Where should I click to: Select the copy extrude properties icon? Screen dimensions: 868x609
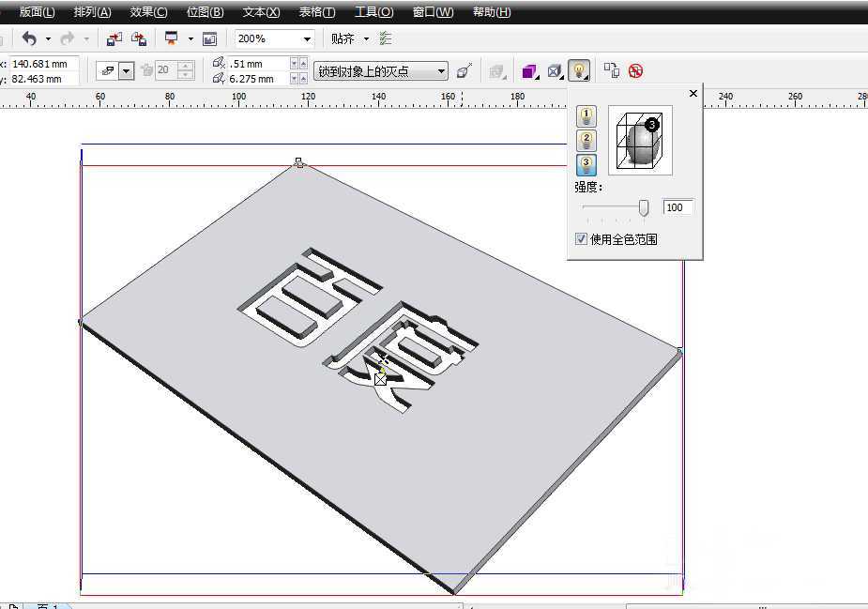tap(610, 70)
